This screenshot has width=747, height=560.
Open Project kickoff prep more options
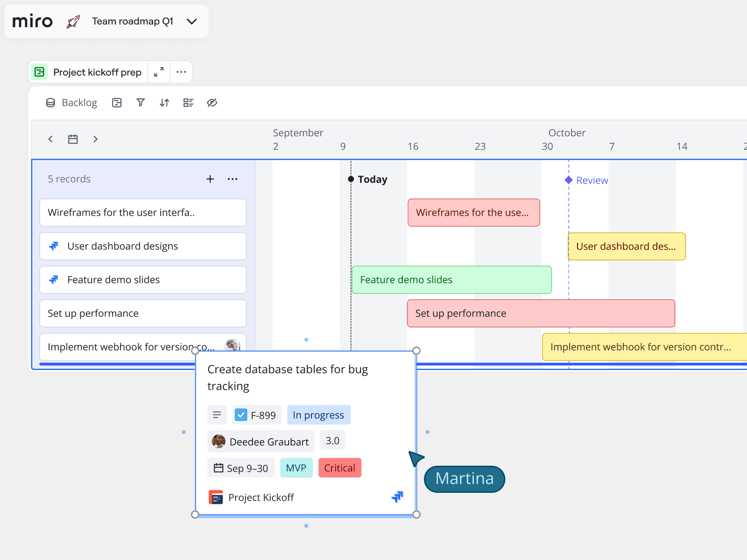(181, 72)
